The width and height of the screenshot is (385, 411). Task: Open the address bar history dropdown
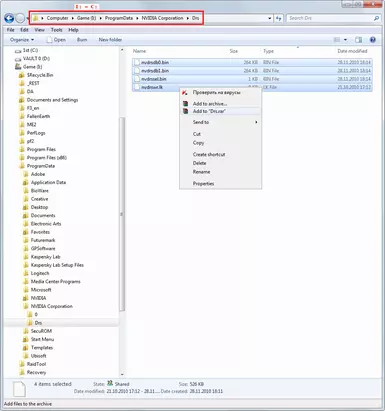point(270,18)
